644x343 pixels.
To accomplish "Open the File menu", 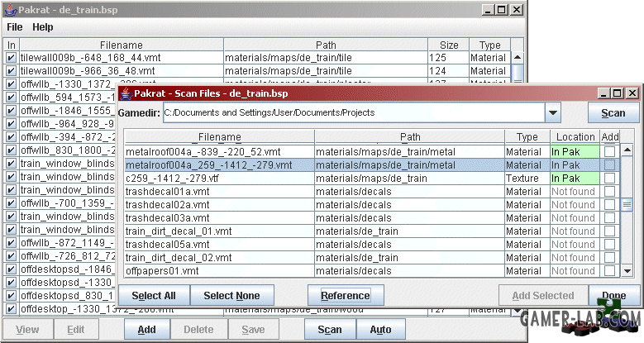I will click(14, 27).
